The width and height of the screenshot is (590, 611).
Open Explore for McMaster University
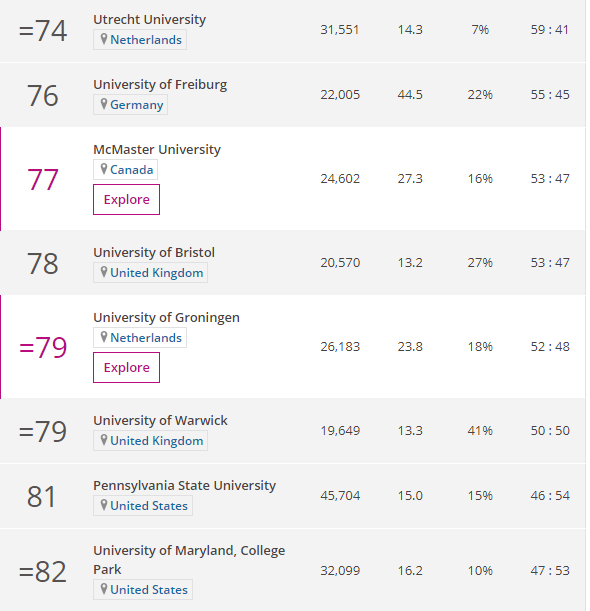tap(126, 200)
